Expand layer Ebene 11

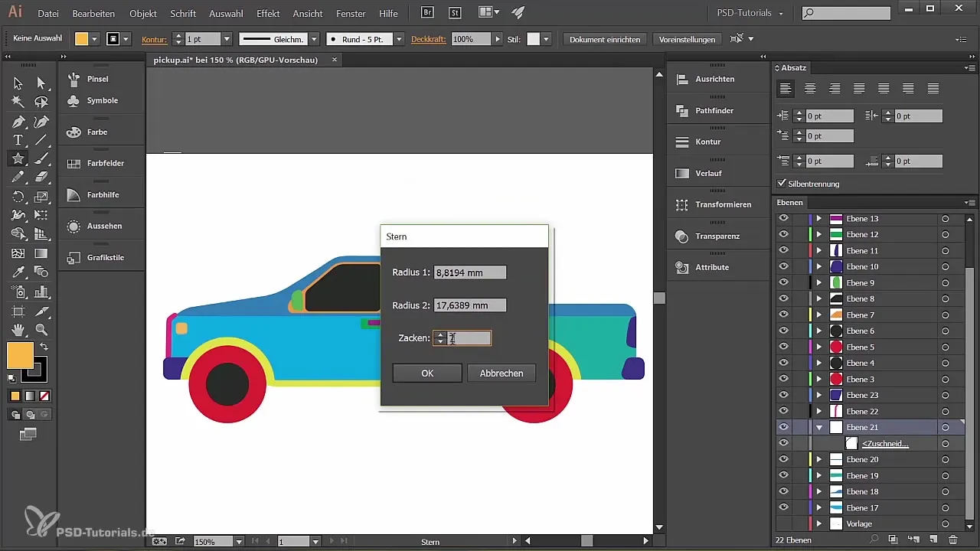(818, 251)
